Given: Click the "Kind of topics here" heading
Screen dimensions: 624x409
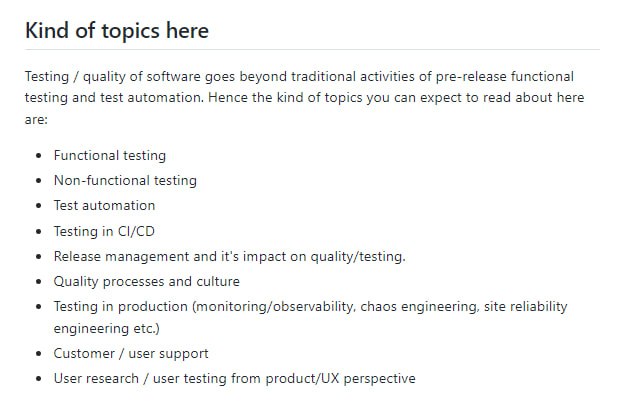Looking at the screenshot, I should click(117, 30).
